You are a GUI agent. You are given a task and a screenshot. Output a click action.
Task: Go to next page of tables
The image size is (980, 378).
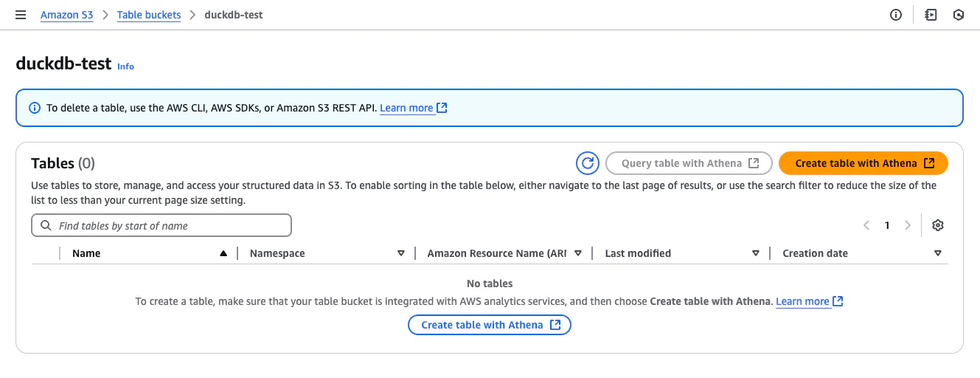tap(908, 225)
